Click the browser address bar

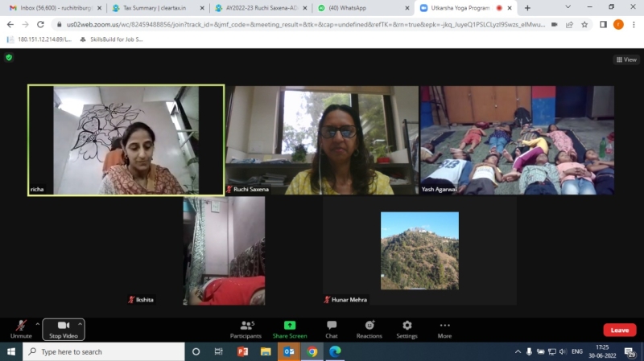[x=306, y=24]
